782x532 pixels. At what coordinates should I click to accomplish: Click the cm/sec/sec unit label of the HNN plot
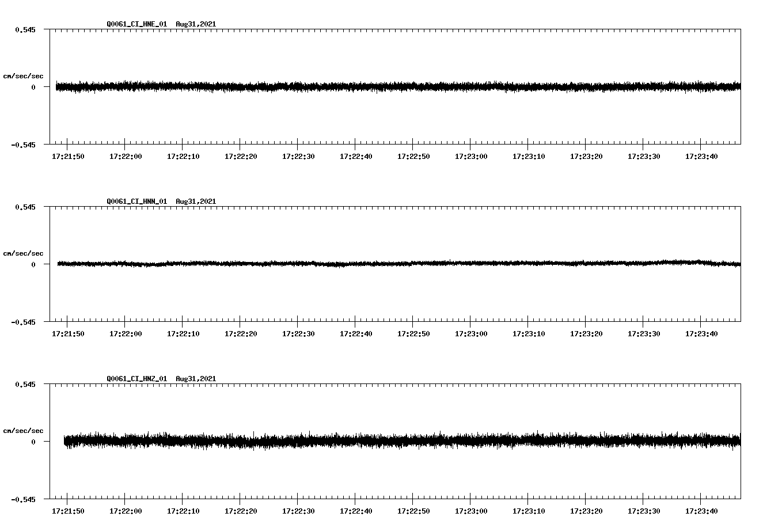pos(23,253)
